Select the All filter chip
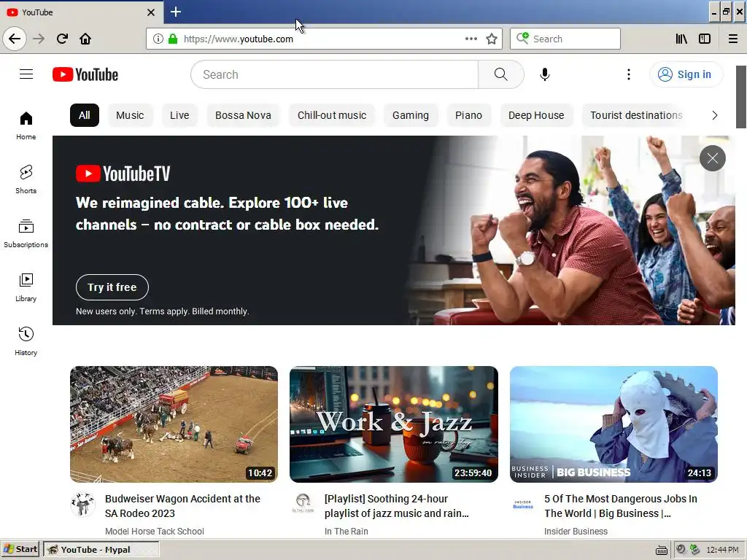Screen dimensions: 747x560 pyautogui.click(x=85, y=115)
